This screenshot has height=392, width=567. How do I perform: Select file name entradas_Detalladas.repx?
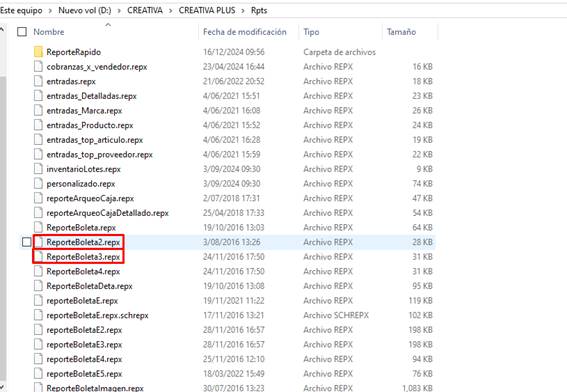pyautogui.click(x=91, y=96)
